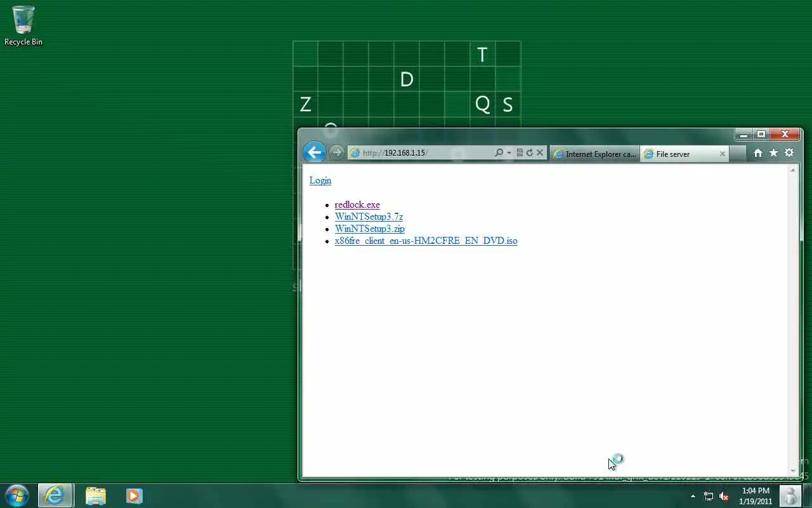Click the muted volume tray icon
This screenshot has height=508, width=812.
click(x=724, y=496)
